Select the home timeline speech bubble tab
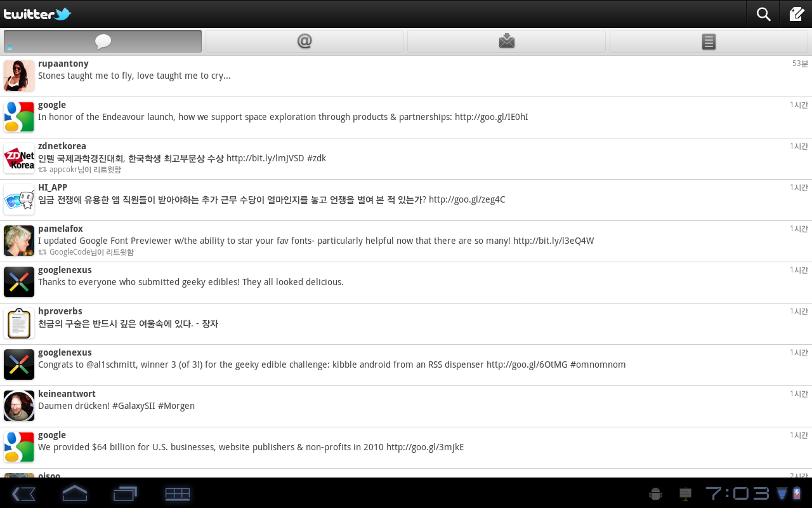 pos(103,41)
